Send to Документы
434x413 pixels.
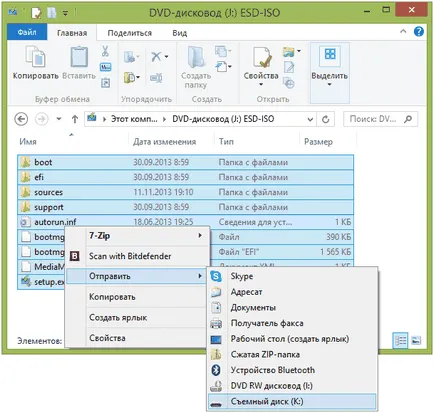[292, 308]
